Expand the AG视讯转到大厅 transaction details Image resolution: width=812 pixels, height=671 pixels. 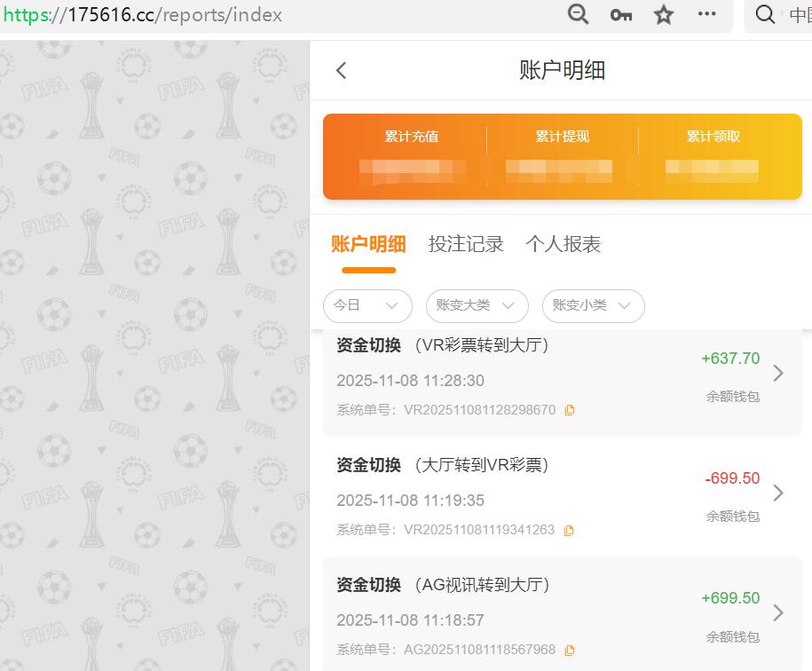[778, 613]
